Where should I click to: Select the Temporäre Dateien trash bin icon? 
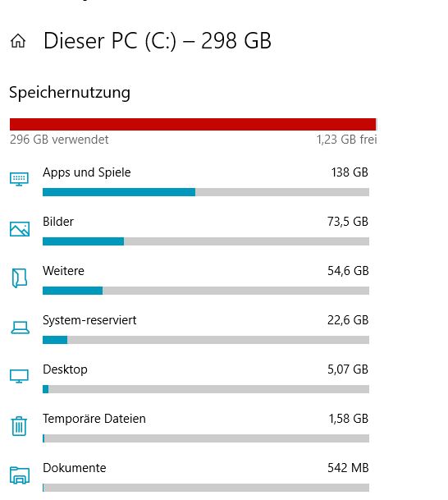[19, 426]
